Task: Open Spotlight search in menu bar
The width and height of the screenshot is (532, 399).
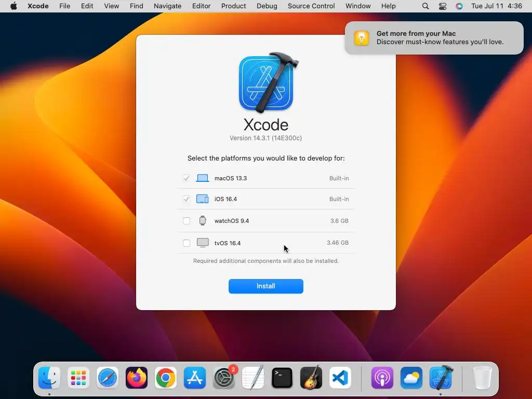Action: point(425,6)
